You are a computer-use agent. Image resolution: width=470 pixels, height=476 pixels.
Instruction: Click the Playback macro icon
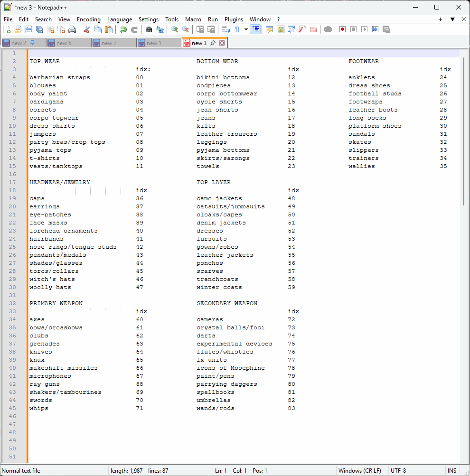(x=364, y=29)
